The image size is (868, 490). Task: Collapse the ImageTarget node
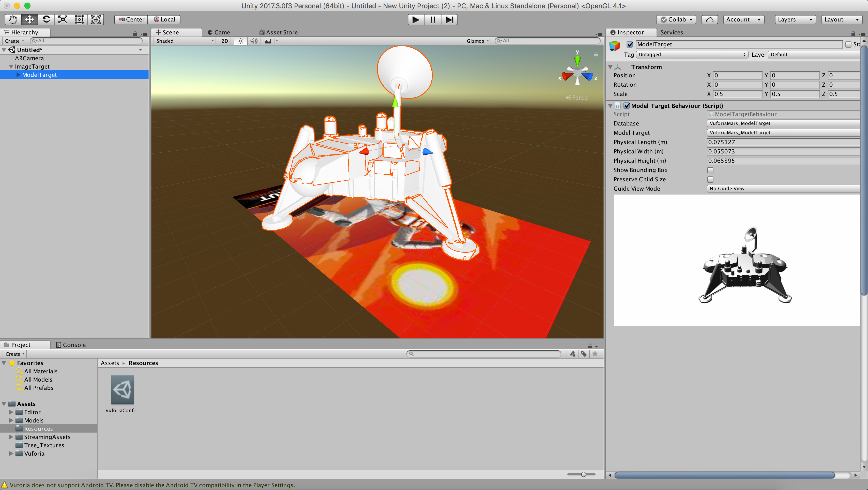click(11, 66)
